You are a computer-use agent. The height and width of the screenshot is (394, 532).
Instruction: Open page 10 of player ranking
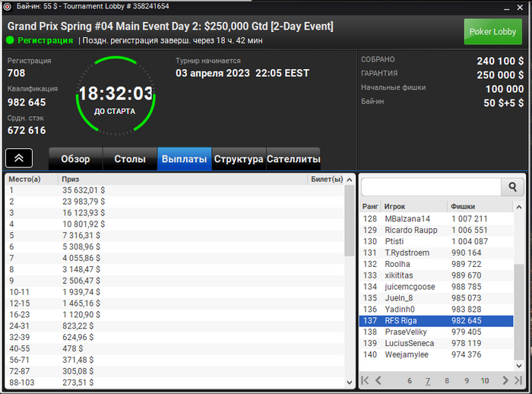tap(485, 381)
